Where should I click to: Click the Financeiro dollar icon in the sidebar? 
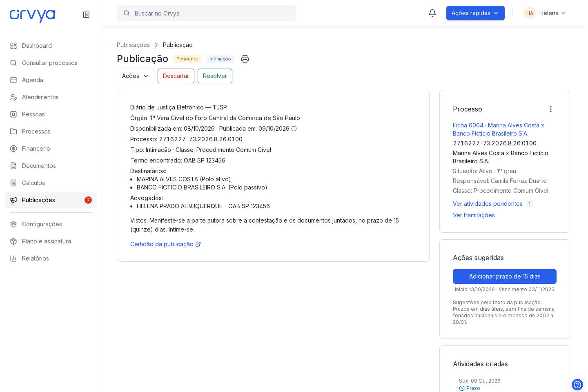pyautogui.click(x=13, y=149)
